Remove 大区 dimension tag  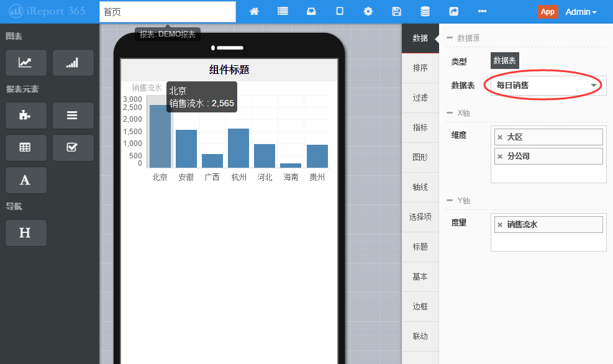point(499,137)
